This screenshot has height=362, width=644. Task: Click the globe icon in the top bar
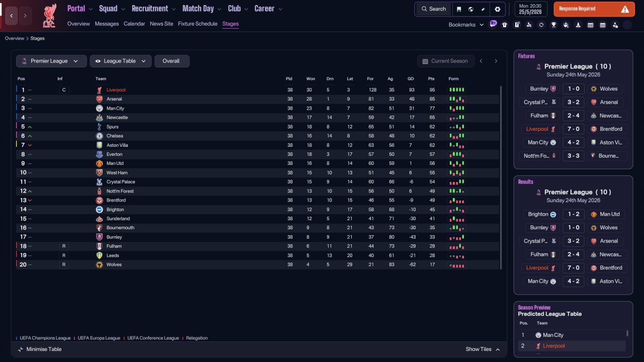point(471,9)
